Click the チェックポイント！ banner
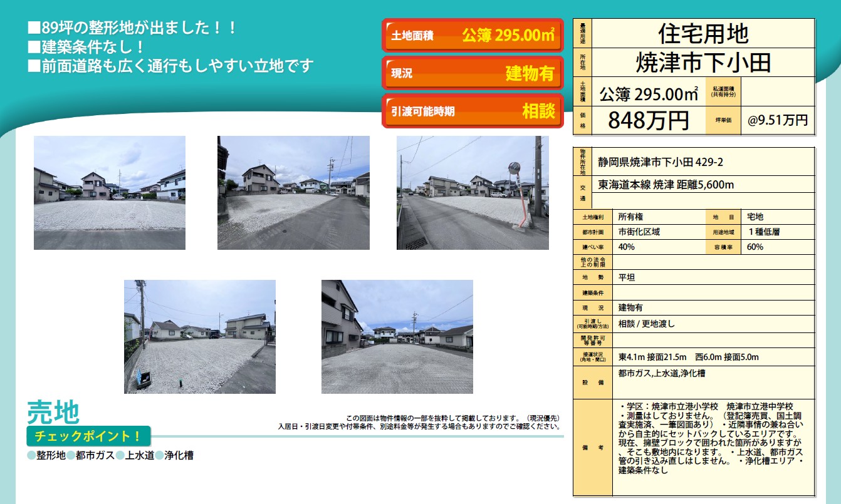The image size is (841, 504). click(x=88, y=436)
